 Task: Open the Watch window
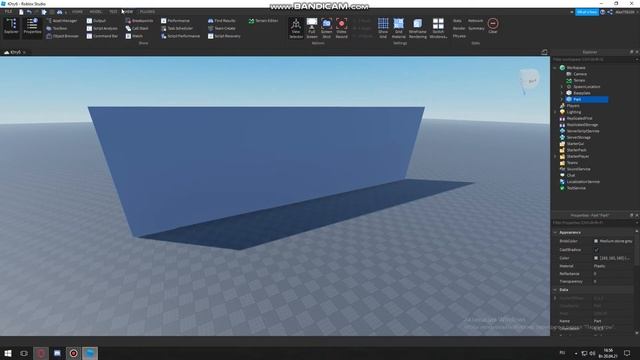[x=134, y=36]
